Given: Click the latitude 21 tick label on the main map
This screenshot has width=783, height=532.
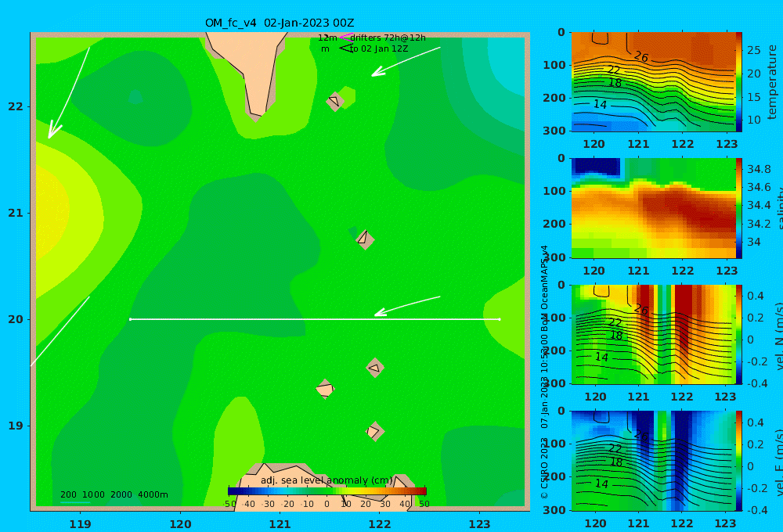Looking at the screenshot, I should click(16, 213).
